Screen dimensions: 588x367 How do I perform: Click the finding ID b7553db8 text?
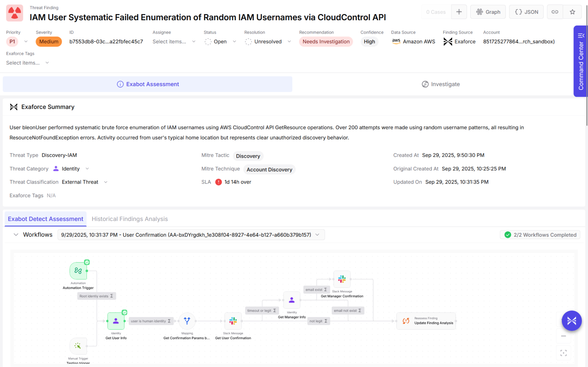tap(106, 41)
